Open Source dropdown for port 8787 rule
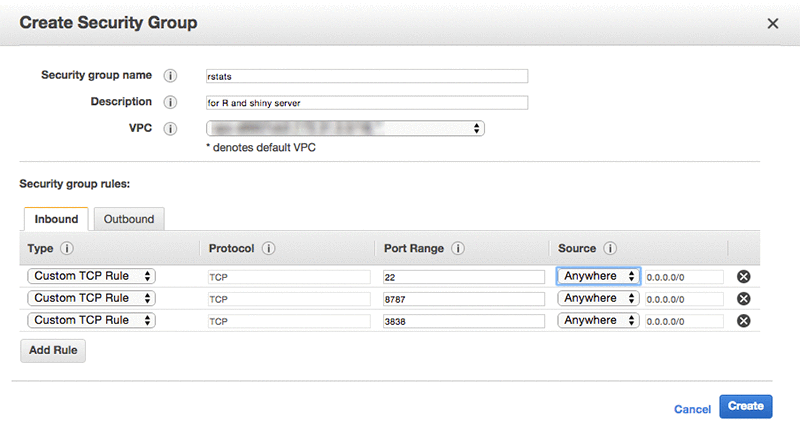 pos(598,298)
